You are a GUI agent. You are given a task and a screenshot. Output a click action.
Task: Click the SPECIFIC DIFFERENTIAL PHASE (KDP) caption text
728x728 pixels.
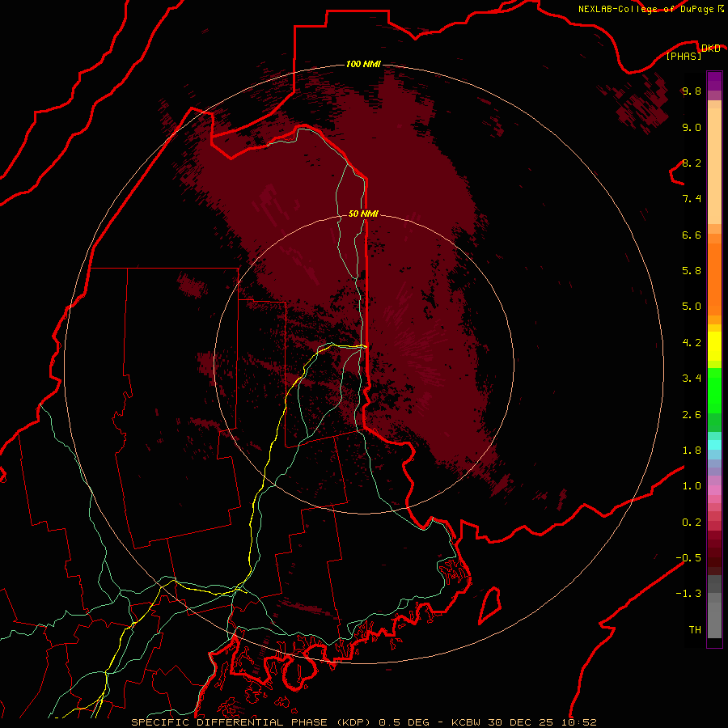251,722
